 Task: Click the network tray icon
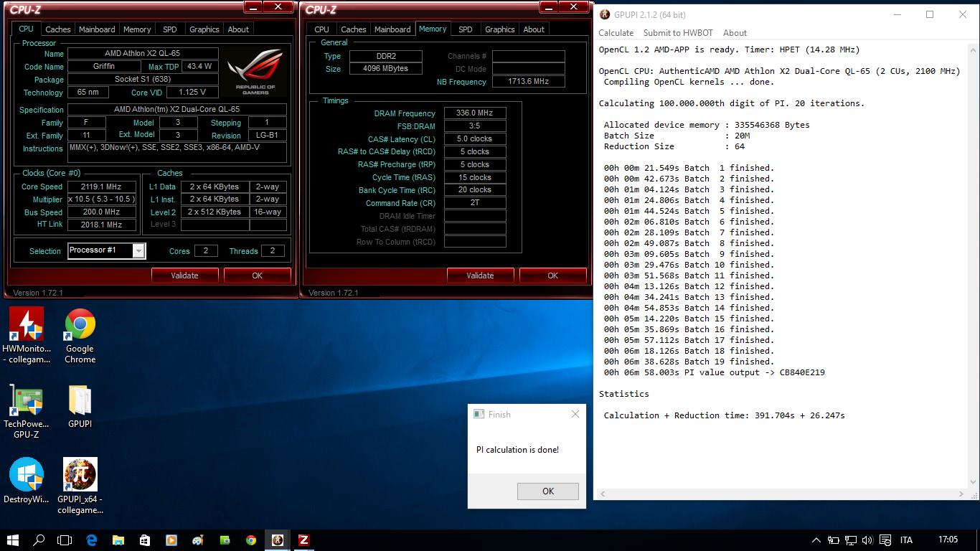[x=850, y=540]
